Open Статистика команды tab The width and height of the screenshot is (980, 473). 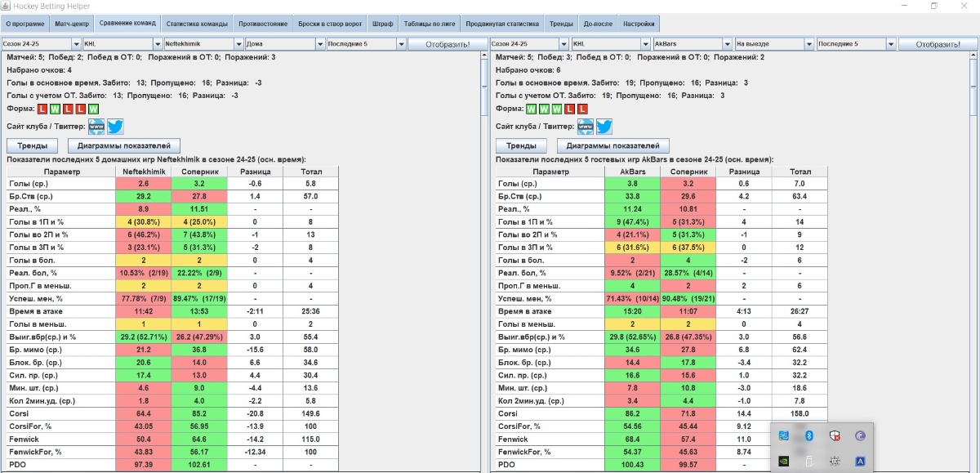(196, 24)
